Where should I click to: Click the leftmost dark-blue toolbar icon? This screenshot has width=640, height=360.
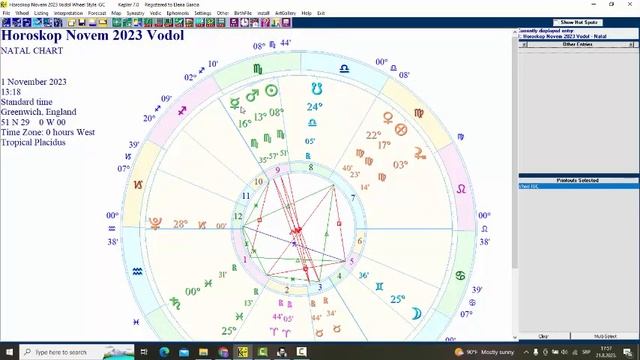click(6, 22)
